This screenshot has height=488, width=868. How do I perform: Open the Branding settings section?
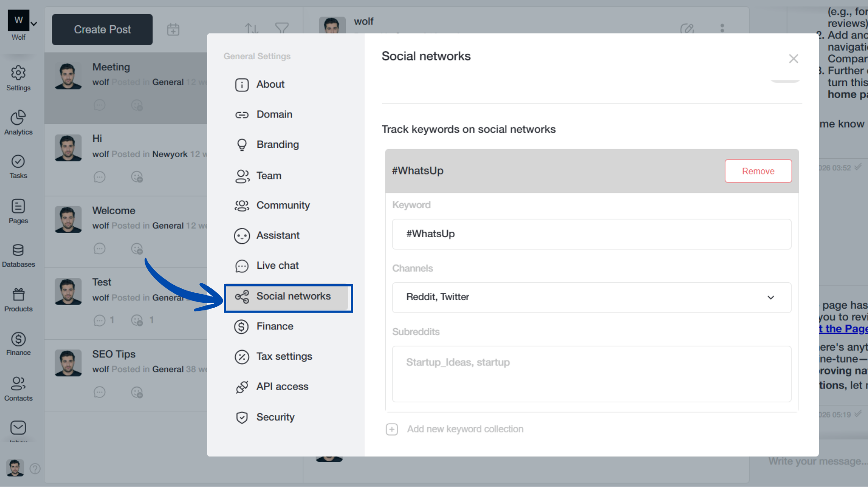(278, 145)
